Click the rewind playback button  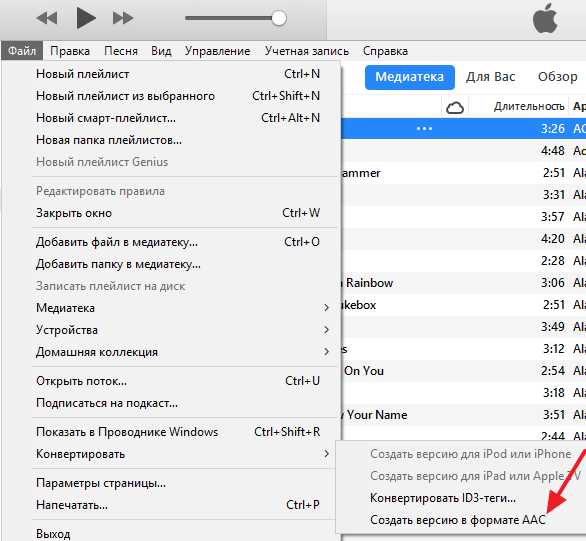pos(47,18)
